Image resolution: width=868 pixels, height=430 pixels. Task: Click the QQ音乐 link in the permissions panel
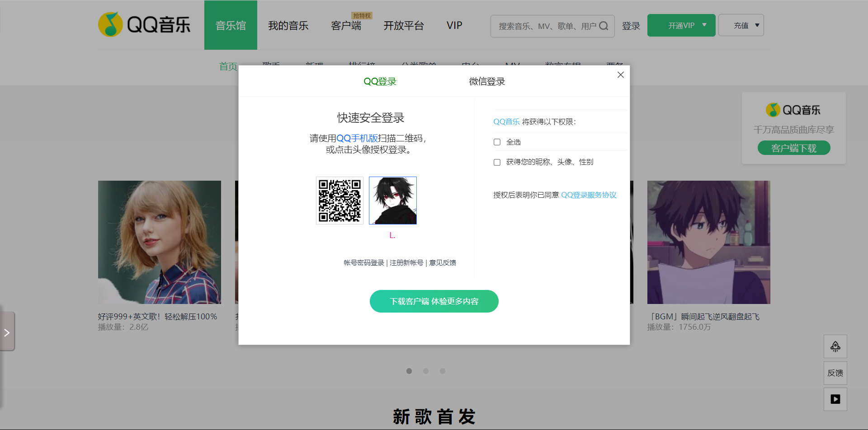point(506,122)
